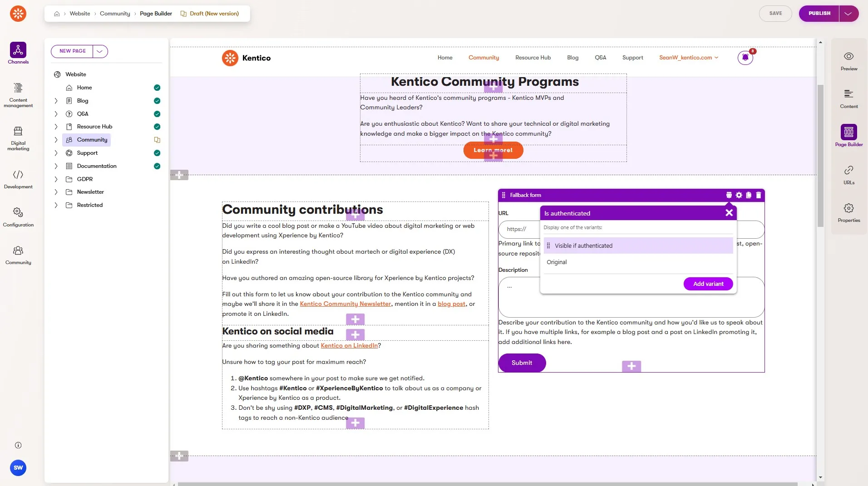Click the vertical scrollbar of page preview
This screenshot has width=868, height=486.
(x=820, y=156)
